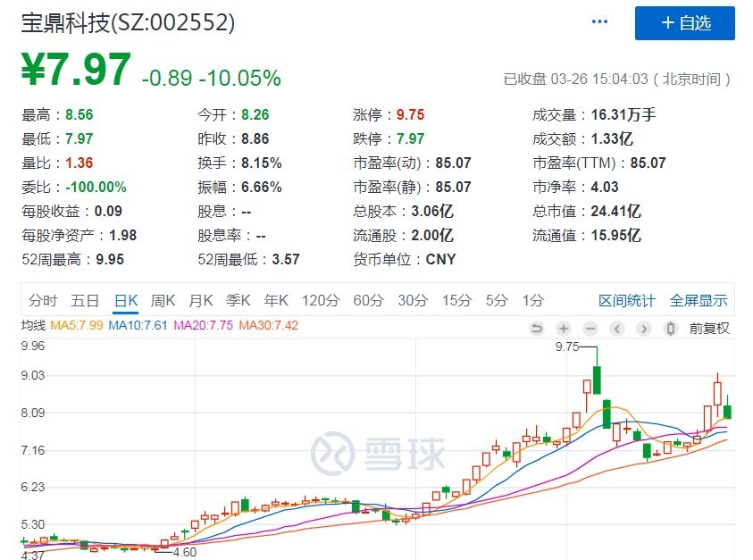Screen dimensions: 753x560
Task: Click the 流通股 value 2.00亿
Action: (x=432, y=235)
